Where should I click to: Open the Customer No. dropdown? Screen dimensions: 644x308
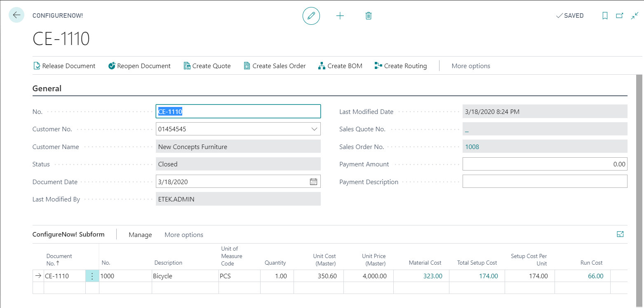[x=313, y=129]
